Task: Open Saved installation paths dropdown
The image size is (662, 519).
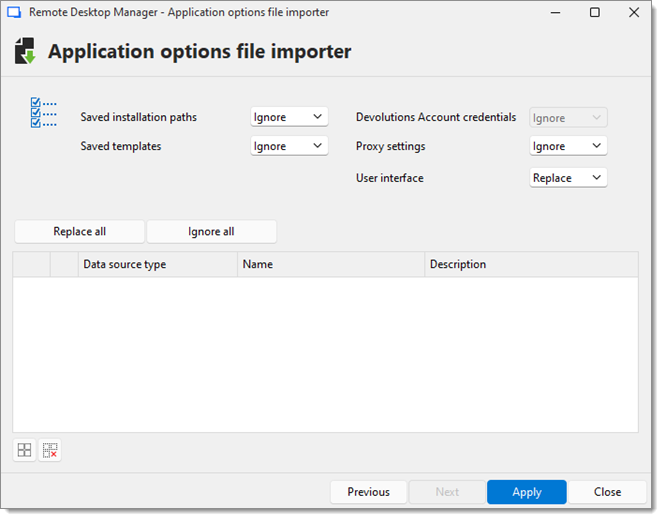Action: (289, 117)
